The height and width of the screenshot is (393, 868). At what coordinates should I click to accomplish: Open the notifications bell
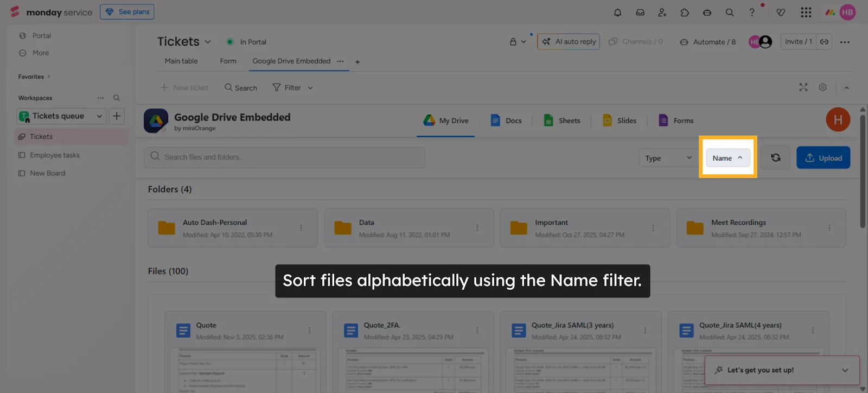(617, 12)
